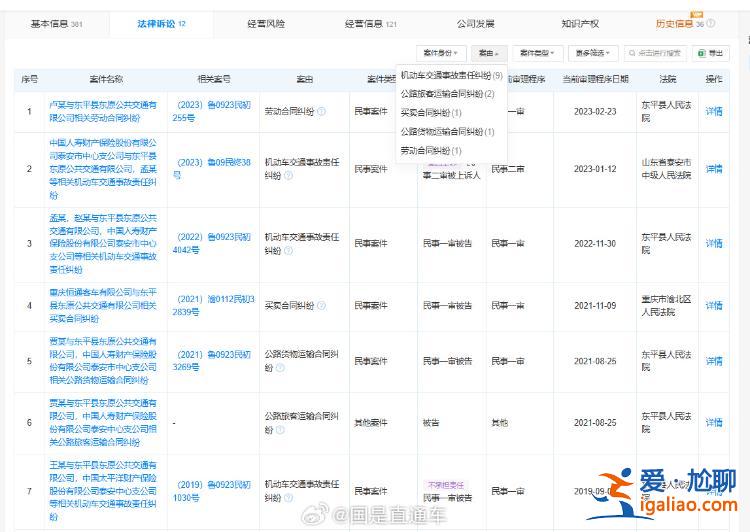Click the 其他案件 cell in row 6

[371, 422]
